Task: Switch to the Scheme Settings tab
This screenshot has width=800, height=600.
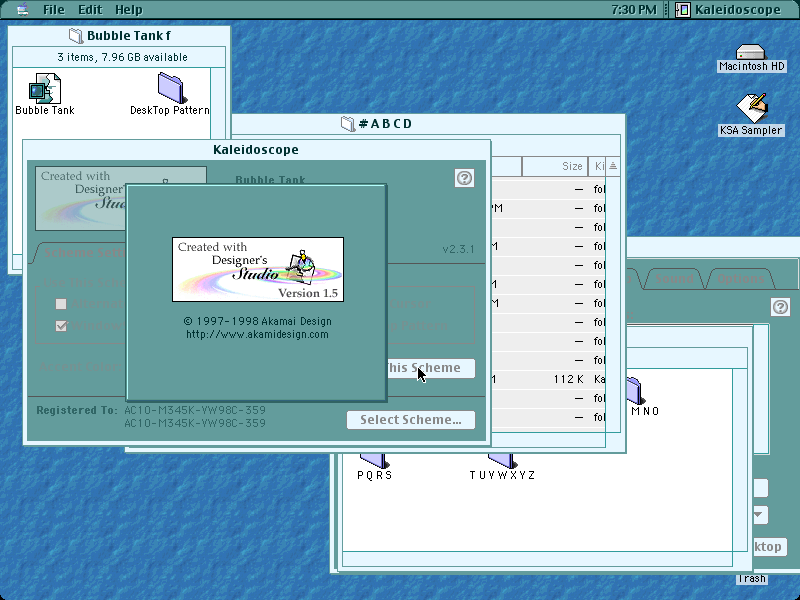Action: (x=82, y=253)
